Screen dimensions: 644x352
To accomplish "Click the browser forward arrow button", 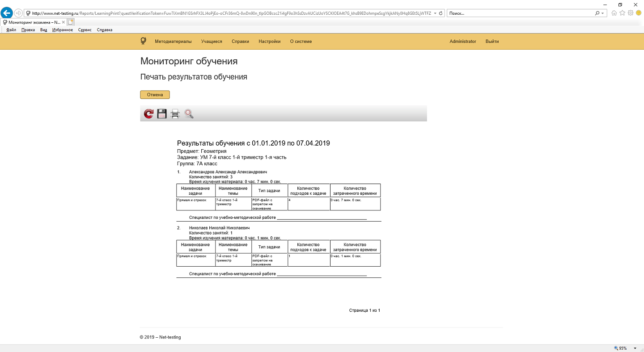I will (x=18, y=13).
